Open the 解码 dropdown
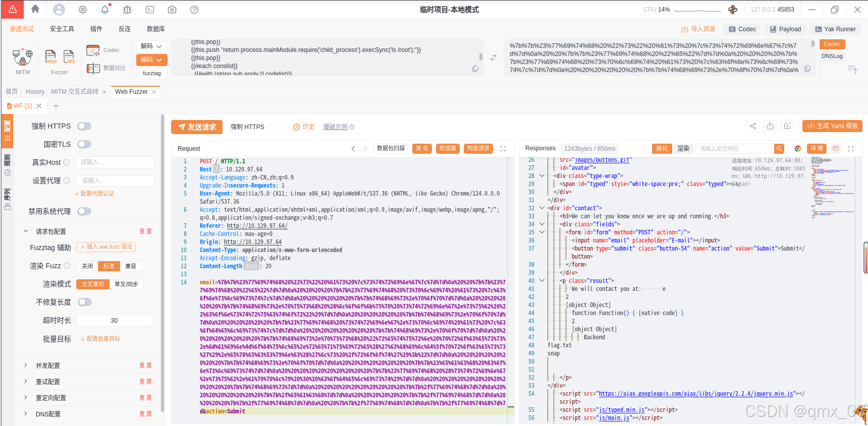This screenshot has height=426, width=868. click(151, 46)
